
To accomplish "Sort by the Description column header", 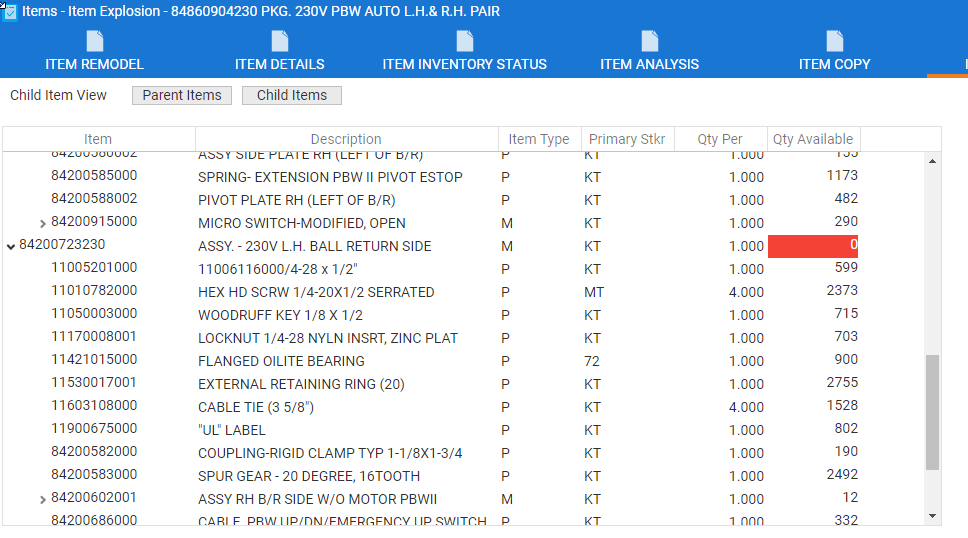I will (346, 139).
